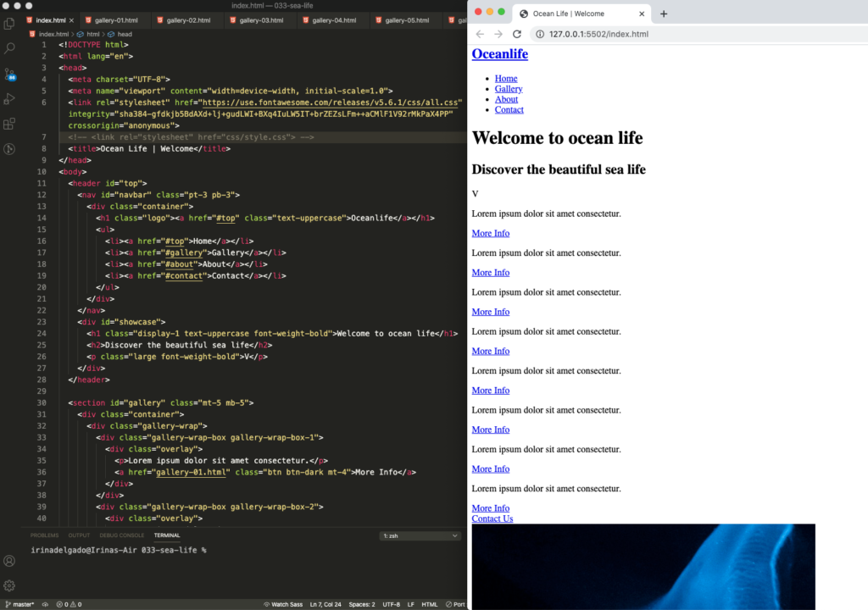Open the terminal selector dropdown showing zsh
868x610 pixels.
tap(420, 535)
